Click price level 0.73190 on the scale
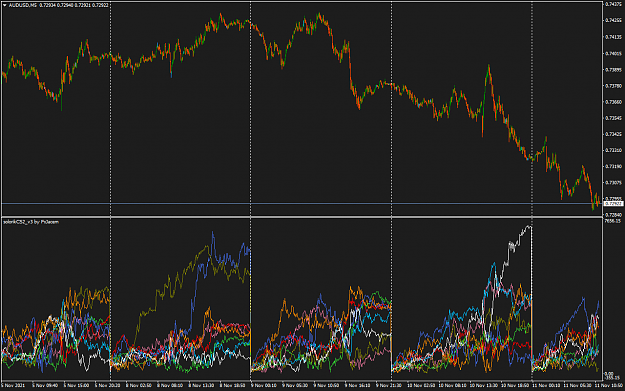Viewport: 625px width, 391px height. point(614,166)
